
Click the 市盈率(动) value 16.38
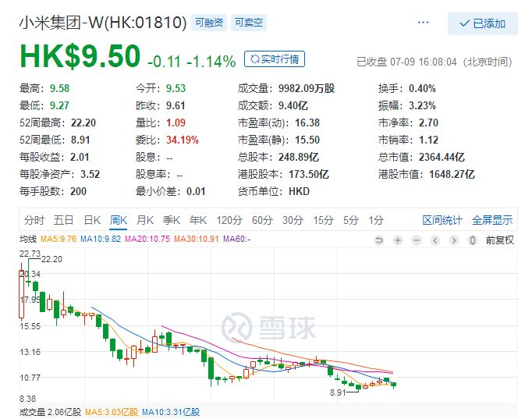click(x=307, y=123)
